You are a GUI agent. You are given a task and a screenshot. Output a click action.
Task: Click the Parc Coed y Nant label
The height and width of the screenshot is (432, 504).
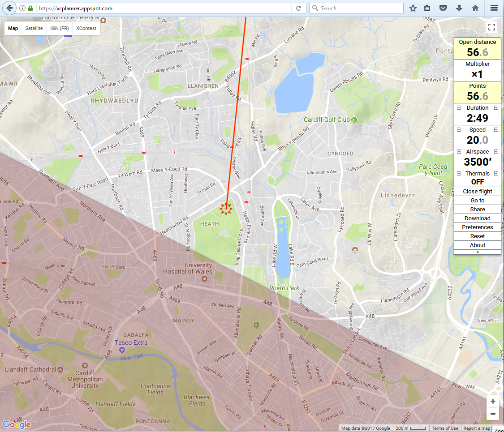pos(433,170)
